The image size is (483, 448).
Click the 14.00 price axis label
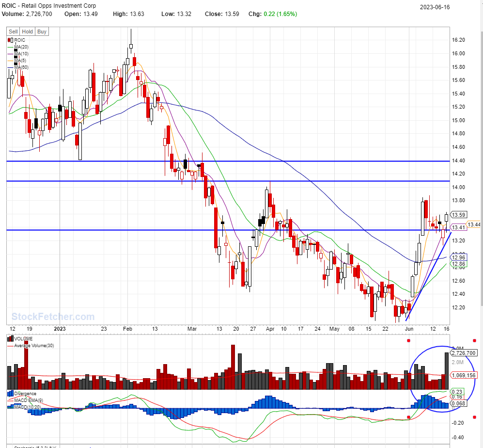tap(458, 187)
